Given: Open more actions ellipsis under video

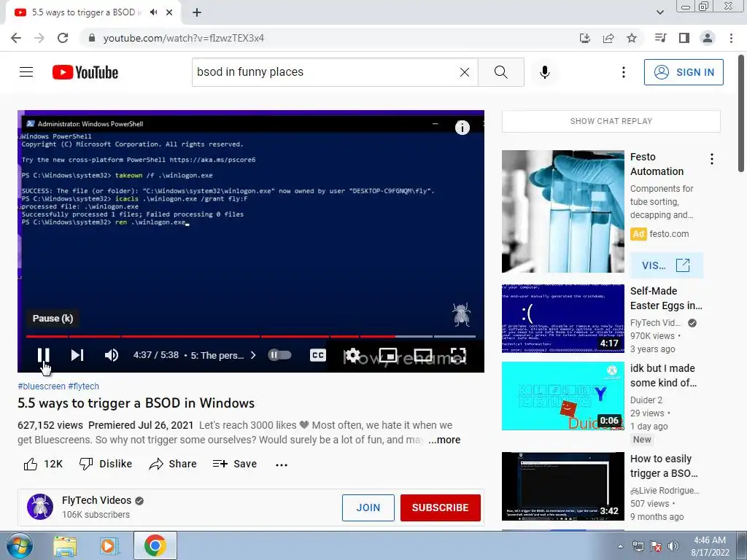Looking at the screenshot, I should coord(282,464).
